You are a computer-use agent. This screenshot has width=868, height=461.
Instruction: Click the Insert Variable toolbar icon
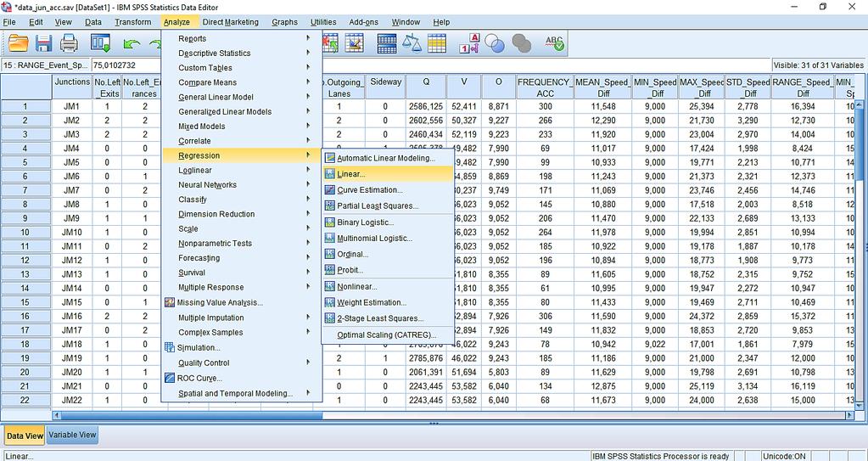coord(355,43)
